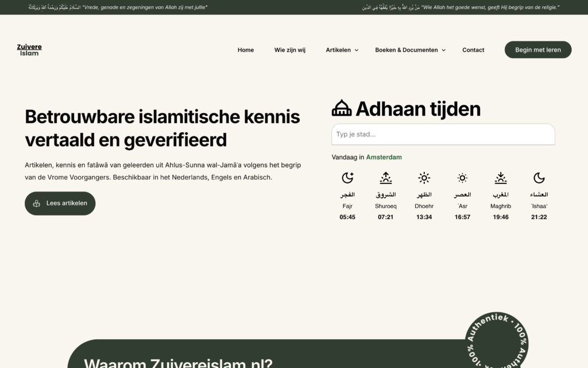588x368 pixels.
Task: Click the Shuroeq time 07:21
Action: tap(385, 217)
